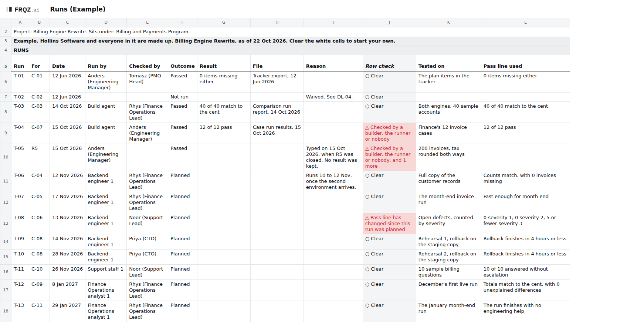Click the "Support staff 1" cell
Image resolution: width=644 pixels, height=328 pixels.
(106, 272)
